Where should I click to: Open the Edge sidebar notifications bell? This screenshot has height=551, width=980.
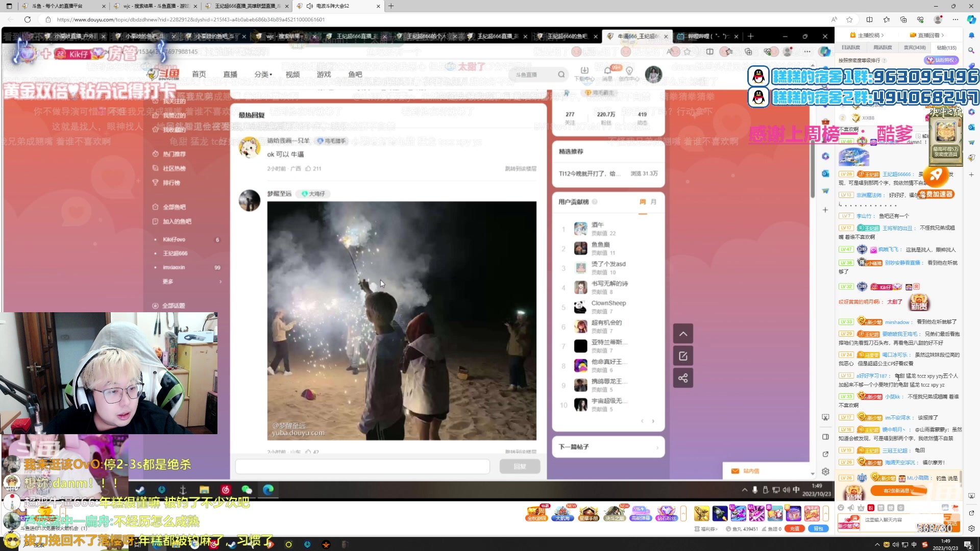point(971,35)
